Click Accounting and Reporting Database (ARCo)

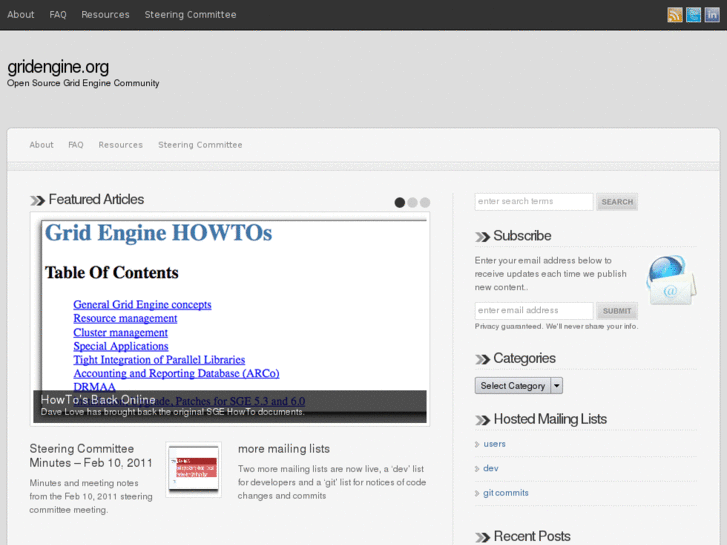176,373
